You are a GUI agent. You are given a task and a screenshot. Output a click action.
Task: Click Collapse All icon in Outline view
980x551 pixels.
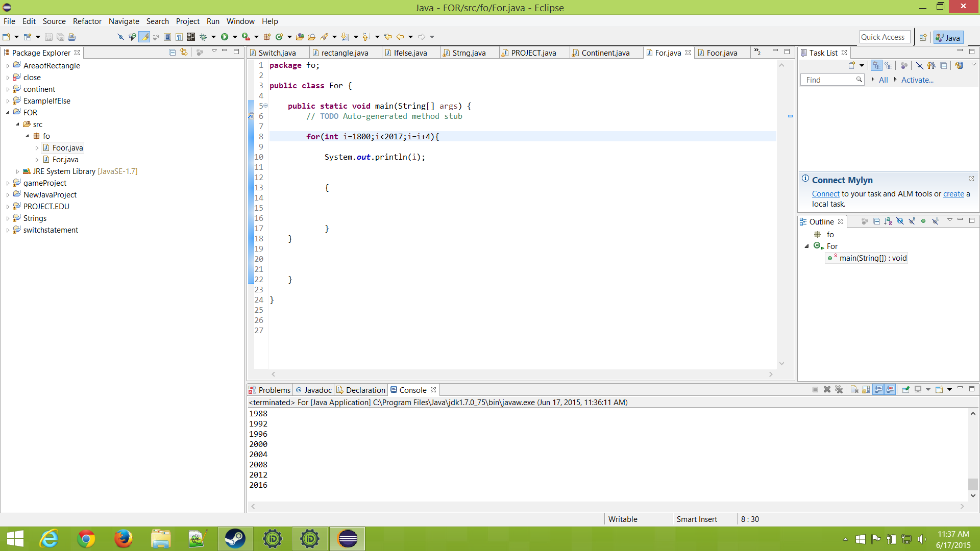pyautogui.click(x=876, y=221)
